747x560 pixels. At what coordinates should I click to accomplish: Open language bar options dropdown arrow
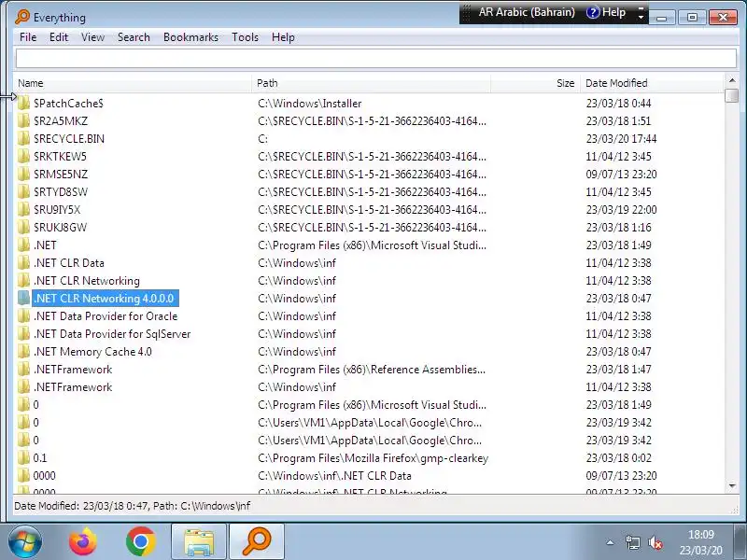pyautogui.click(x=641, y=17)
